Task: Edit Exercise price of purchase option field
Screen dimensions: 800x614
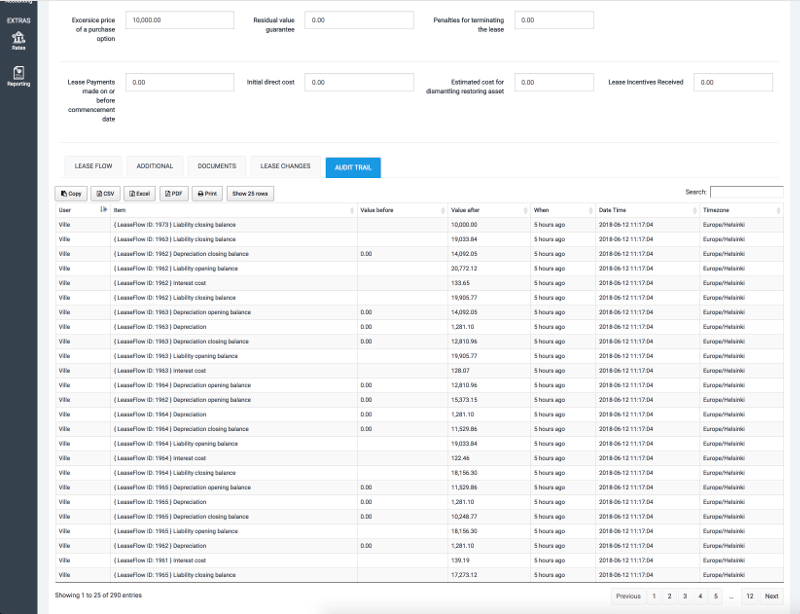Action: 180,20
